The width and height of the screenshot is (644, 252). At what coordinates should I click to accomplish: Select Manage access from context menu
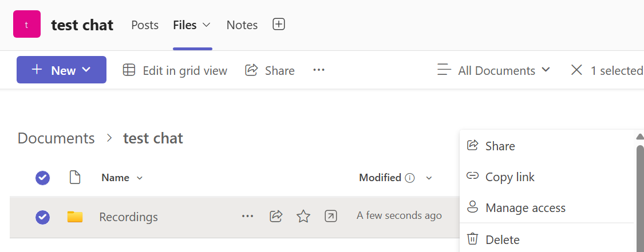(525, 208)
